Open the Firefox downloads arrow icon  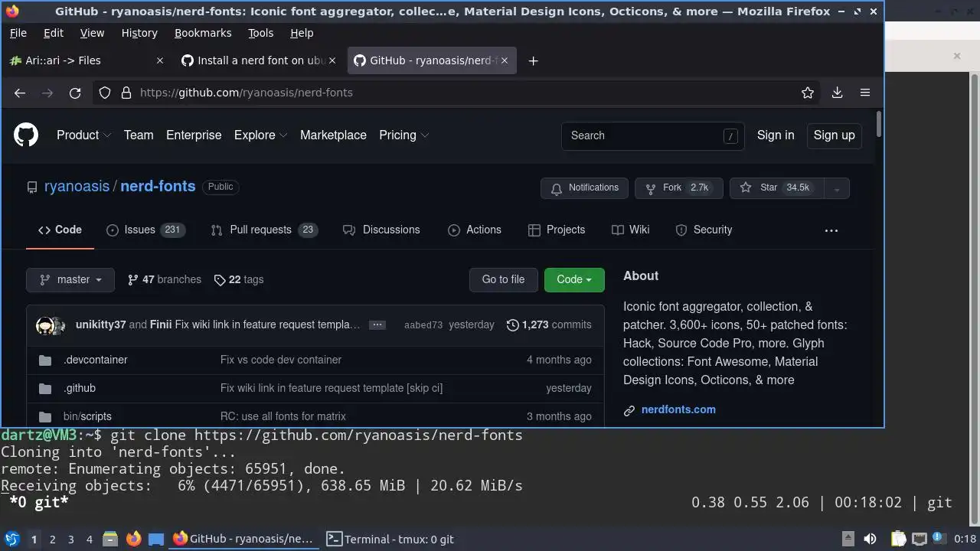point(837,93)
